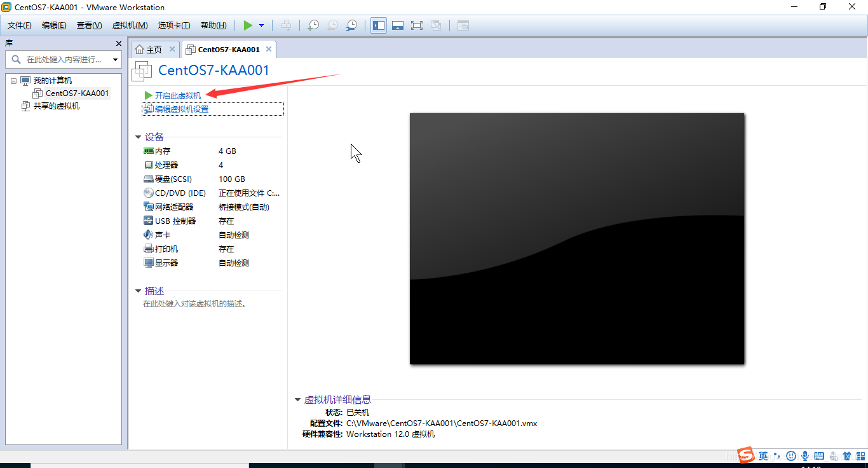
Task: Close the library panel
Action: click(119, 43)
